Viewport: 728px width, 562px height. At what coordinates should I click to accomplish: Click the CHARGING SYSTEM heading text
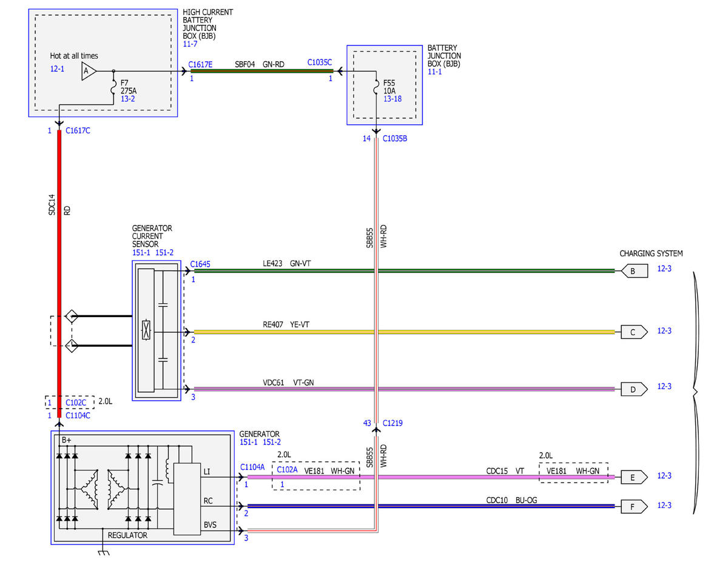pos(651,253)
